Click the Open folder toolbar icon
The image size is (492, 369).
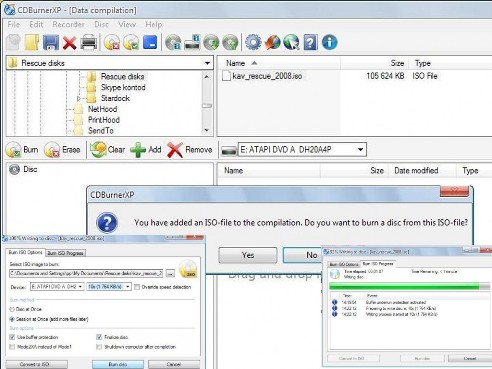(32, 43)
